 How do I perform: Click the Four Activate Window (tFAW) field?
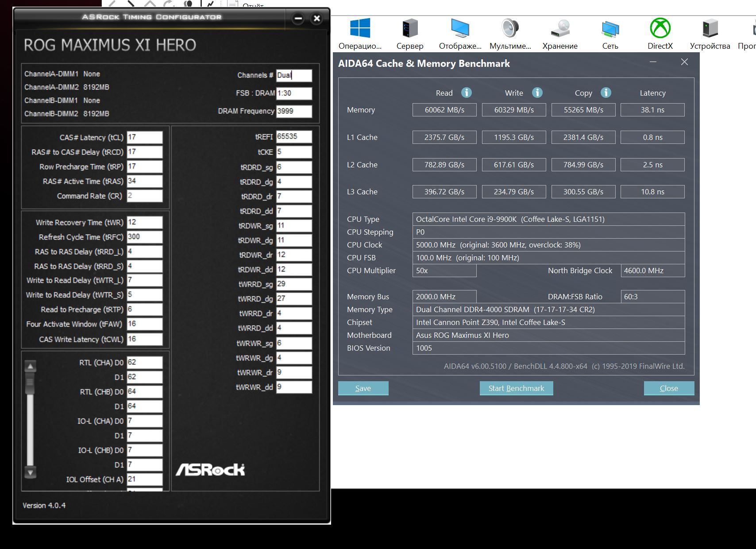pos(145,324)
